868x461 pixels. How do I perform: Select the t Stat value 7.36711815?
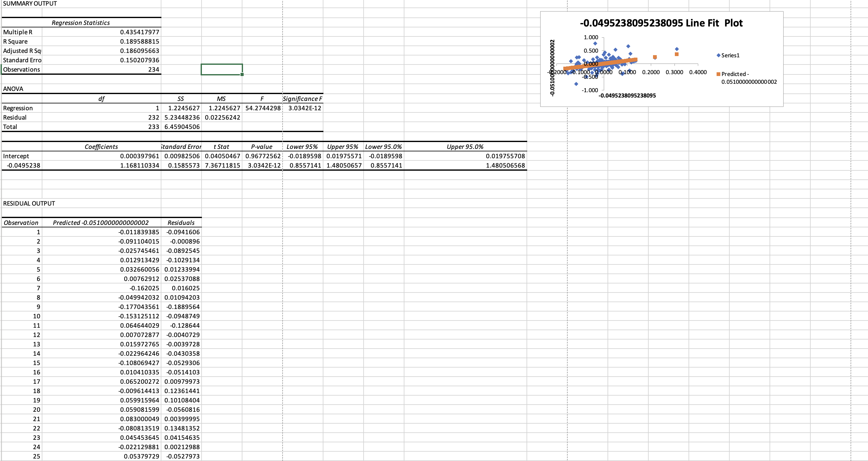point(222,165)
